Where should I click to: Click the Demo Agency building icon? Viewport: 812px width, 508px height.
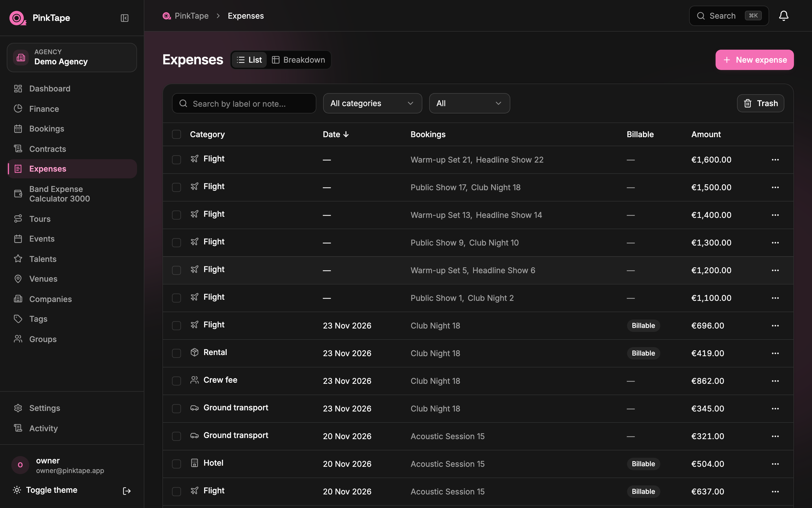(x=21, y=58)
